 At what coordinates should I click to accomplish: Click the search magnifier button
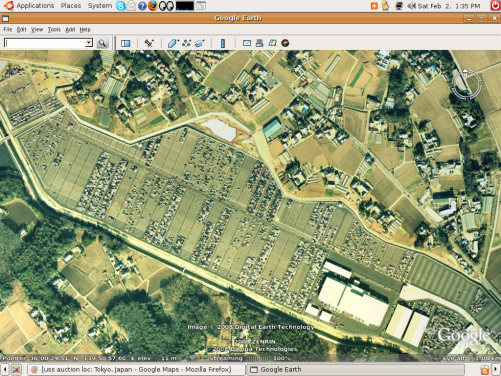point(102,43)
